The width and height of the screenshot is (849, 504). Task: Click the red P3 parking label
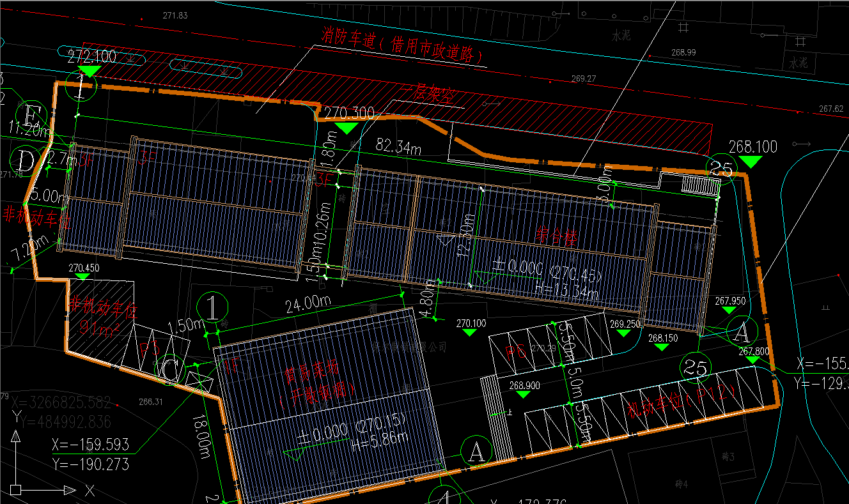[149, 349]
